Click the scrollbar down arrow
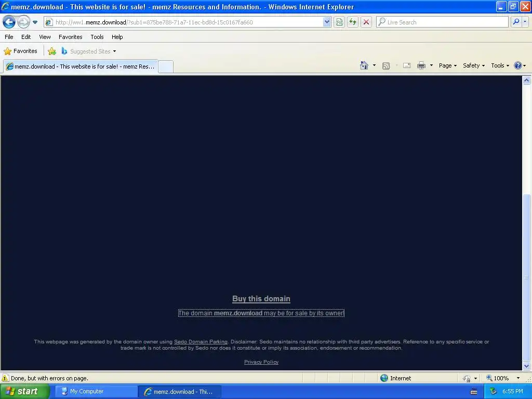The image size is (532, 399). (x=527, y=366)
